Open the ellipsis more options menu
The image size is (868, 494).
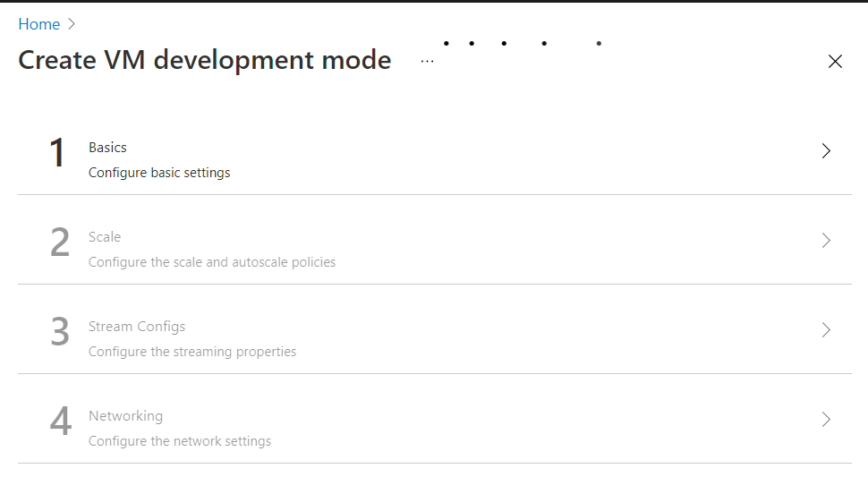[428, 62]
